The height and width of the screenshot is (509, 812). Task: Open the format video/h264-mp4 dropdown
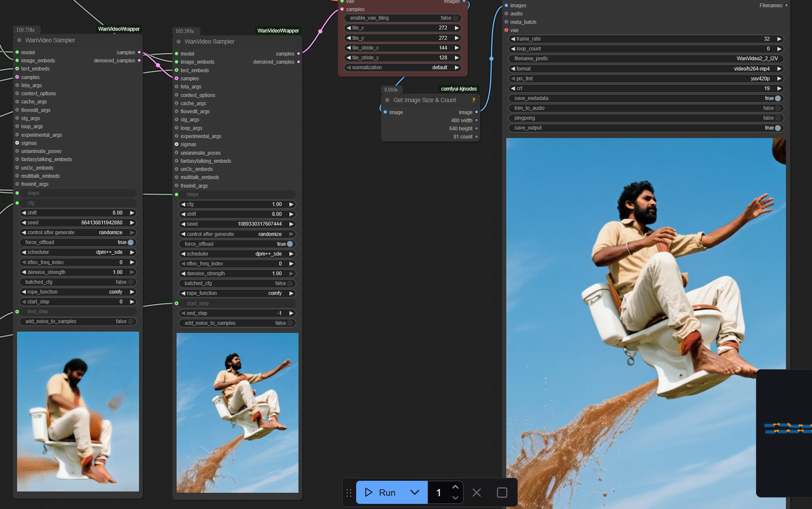(646, 69)
